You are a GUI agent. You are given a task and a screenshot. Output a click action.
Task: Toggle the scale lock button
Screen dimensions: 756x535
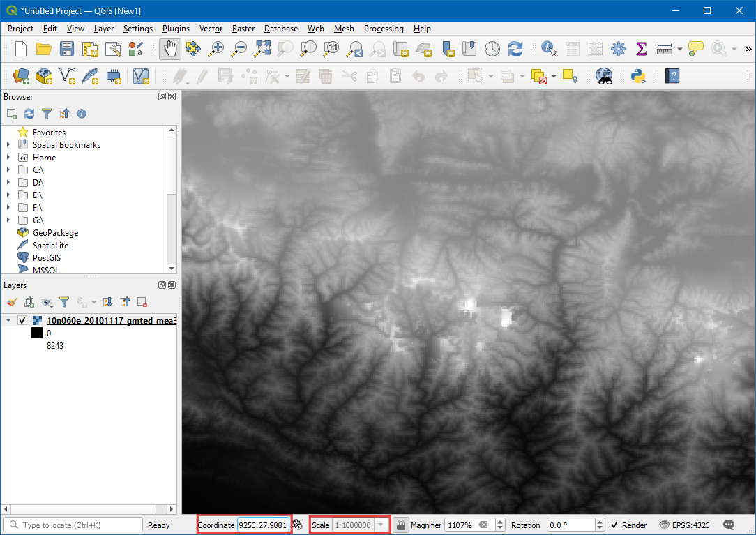401,525
